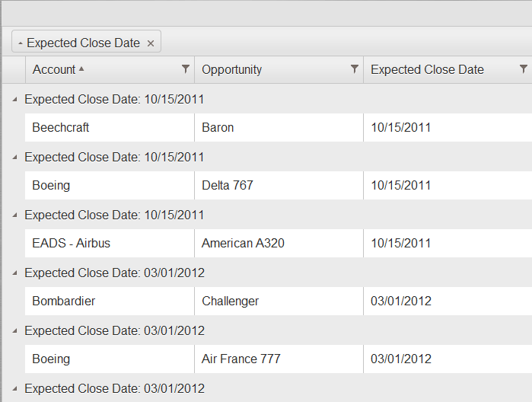The width and height of the screenshot is (532, 402).
Task: Open the Opportunity column filter icon
Action: click(355, 69)
